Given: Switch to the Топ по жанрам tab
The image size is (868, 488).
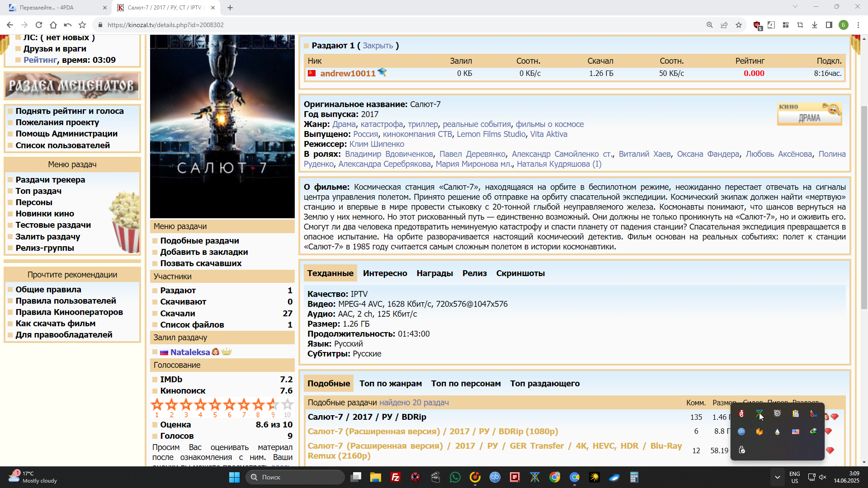Looking at the screenshot, I should [x=391, y=384].
